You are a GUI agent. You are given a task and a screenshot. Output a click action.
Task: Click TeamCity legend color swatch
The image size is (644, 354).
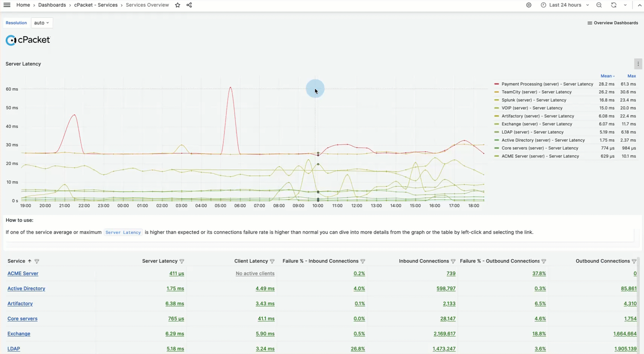(x=497, y=92)
